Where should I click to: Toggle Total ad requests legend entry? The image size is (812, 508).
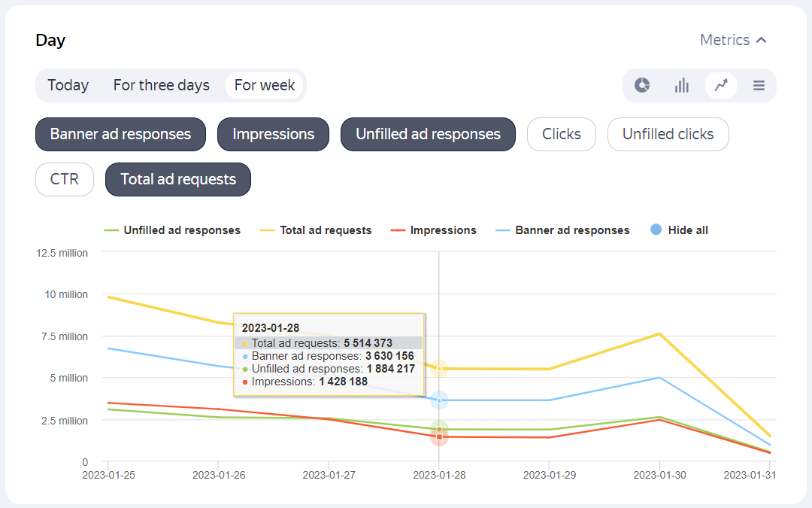325,230
